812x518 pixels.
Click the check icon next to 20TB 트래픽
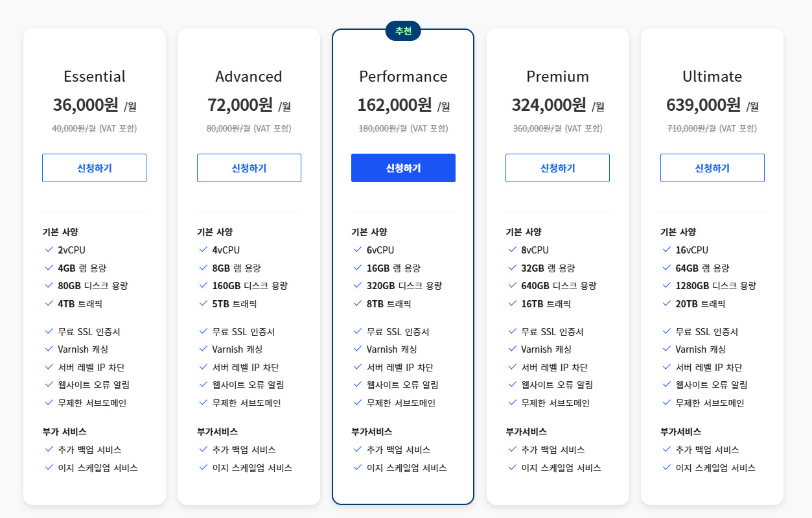point(666,303)
